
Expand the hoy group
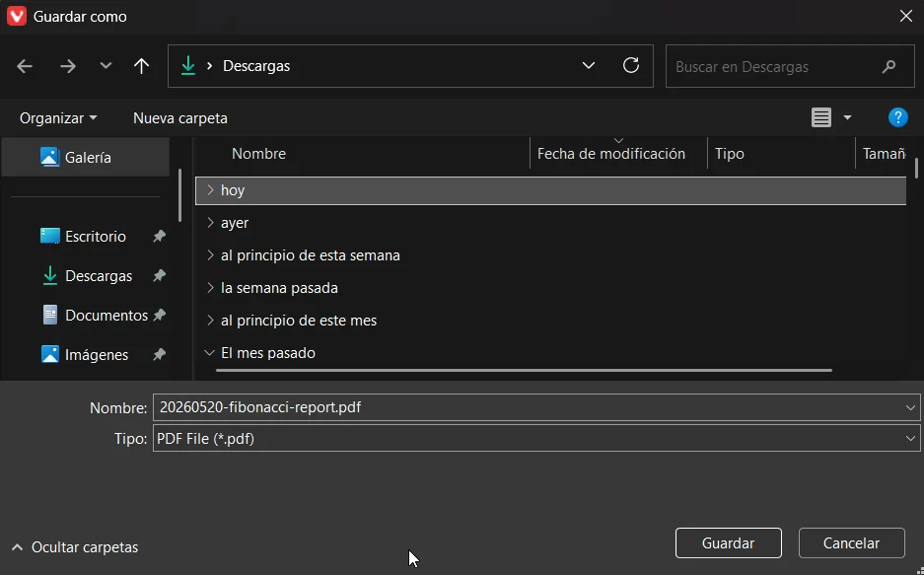click(210, 189)
